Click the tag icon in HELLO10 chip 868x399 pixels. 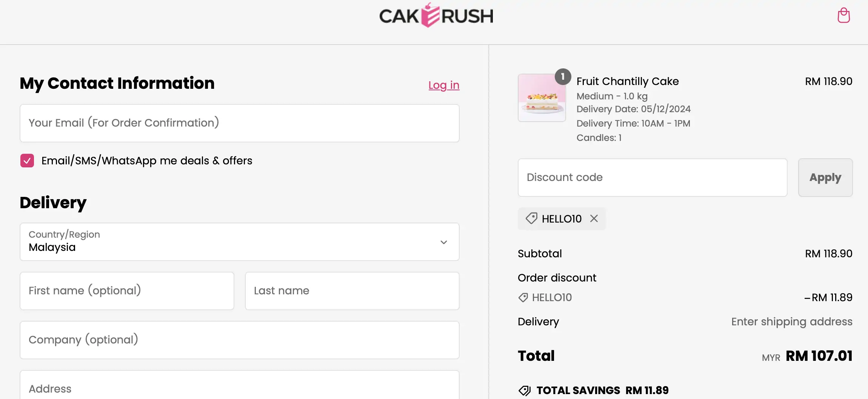tap(531, 218)
